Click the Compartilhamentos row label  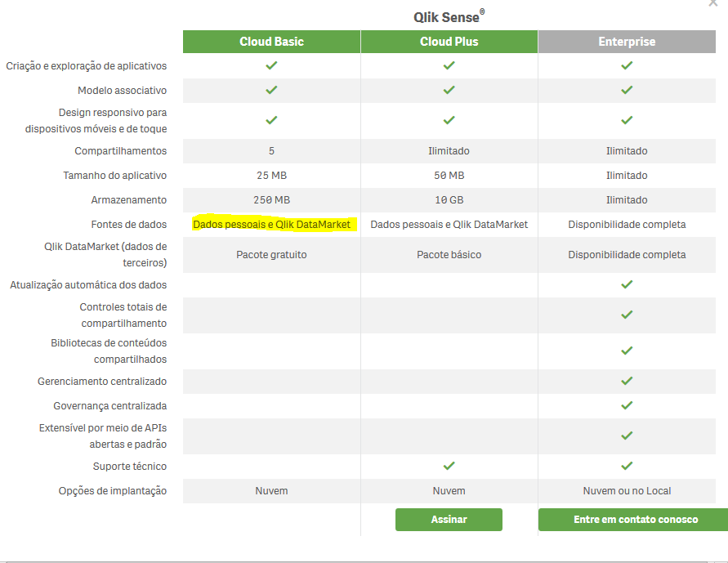[x=121, y=151]
